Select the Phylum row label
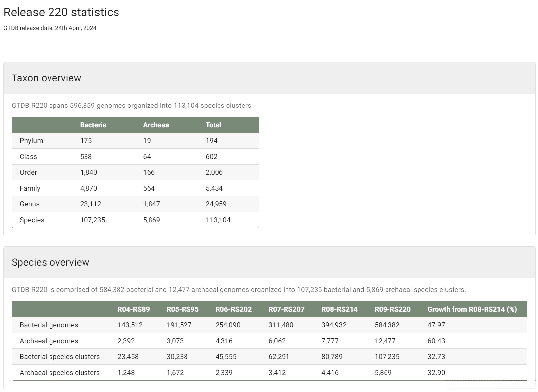This screenshot has height=392, width=538. click(31, 141)
